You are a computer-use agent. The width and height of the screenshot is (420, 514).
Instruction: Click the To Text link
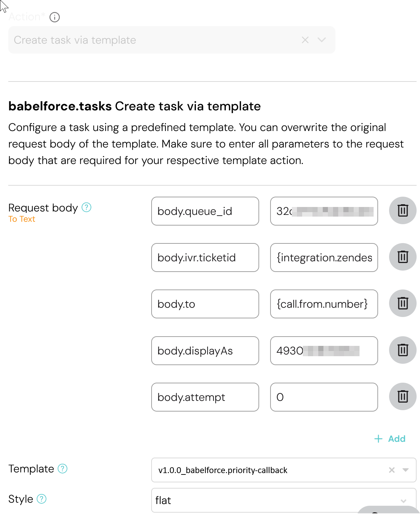tap(22, 219)
